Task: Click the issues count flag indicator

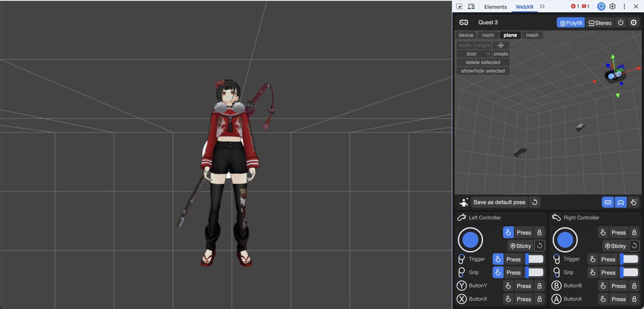Action: coord(586,6)
